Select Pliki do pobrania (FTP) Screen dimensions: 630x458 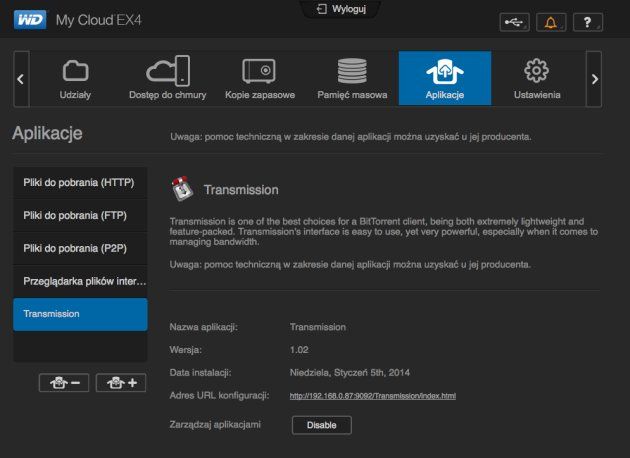coord(80,215)
